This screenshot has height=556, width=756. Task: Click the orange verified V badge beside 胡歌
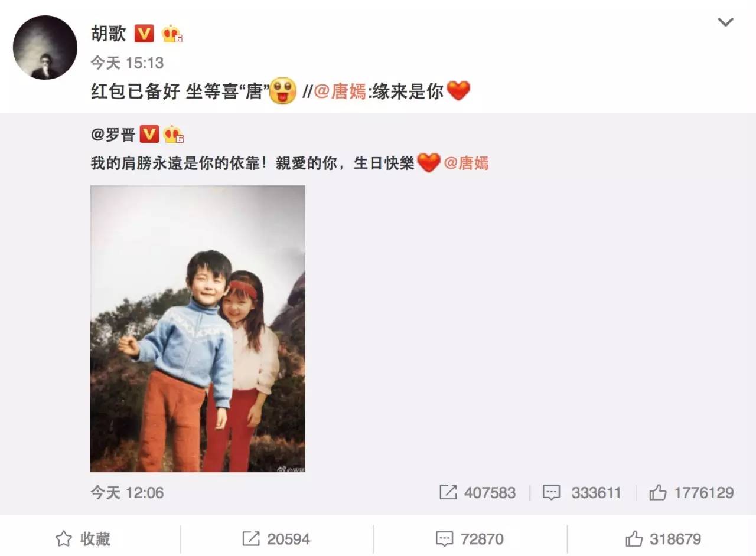pos(144,34)
